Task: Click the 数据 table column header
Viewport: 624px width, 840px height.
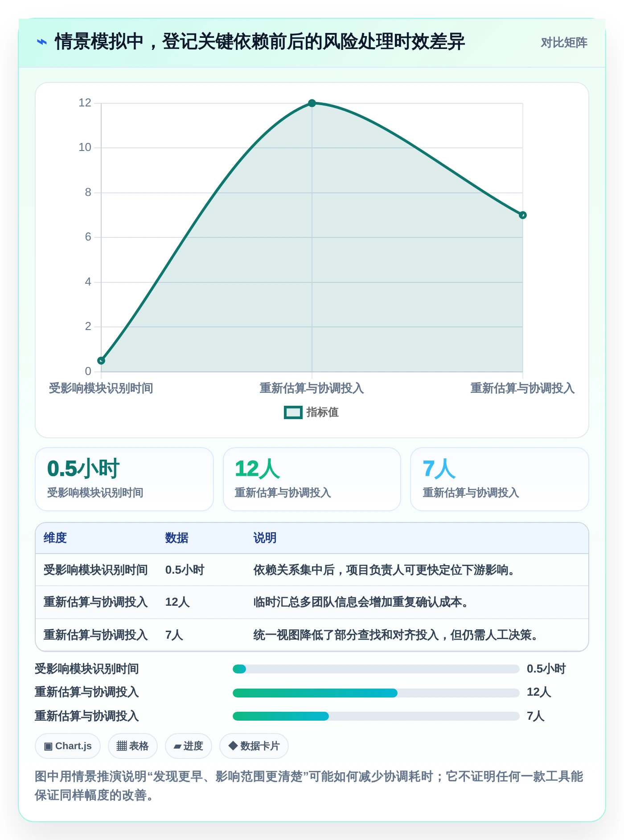Action: click(x=177, y=538)
